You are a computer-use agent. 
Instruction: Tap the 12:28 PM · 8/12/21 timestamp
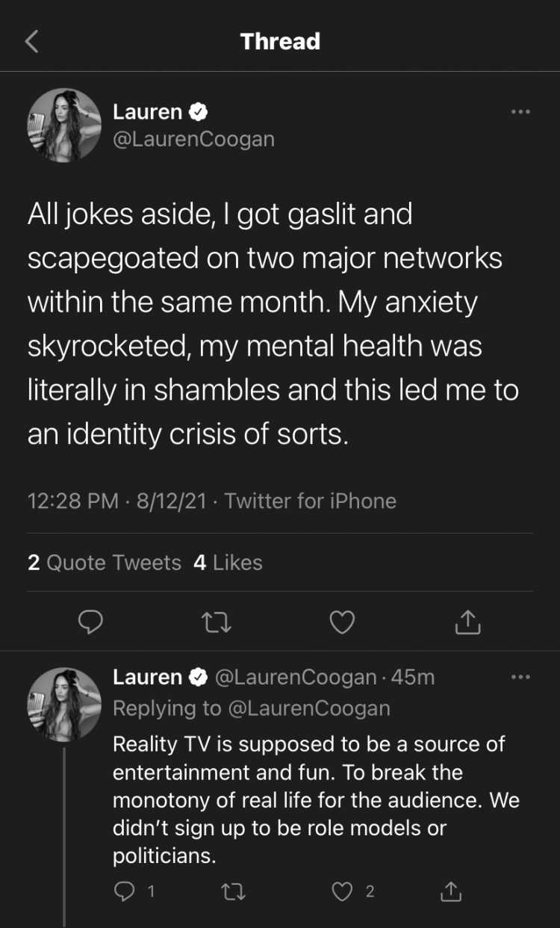coord(117,501)
